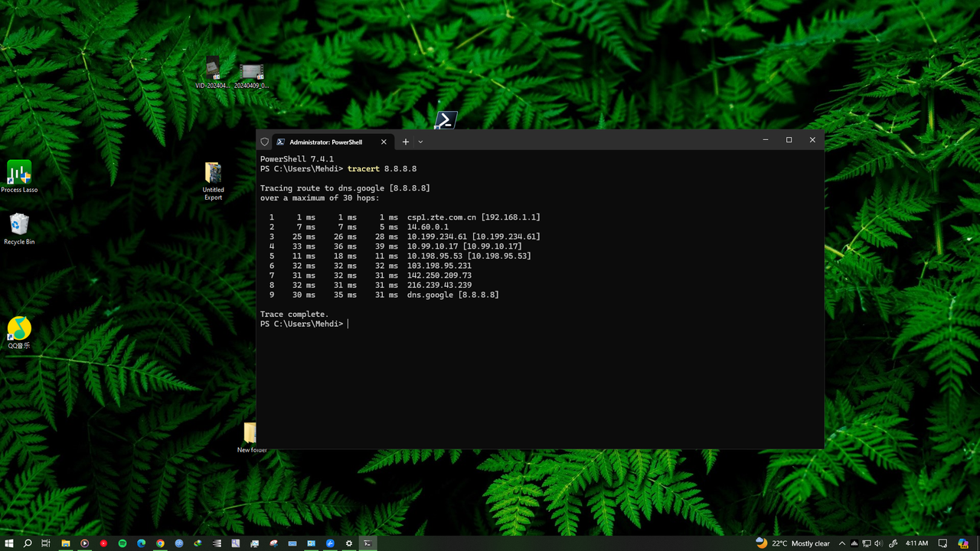Click the 'Trace complete.' line
This screenshot has width=980, height=551.
294,315
